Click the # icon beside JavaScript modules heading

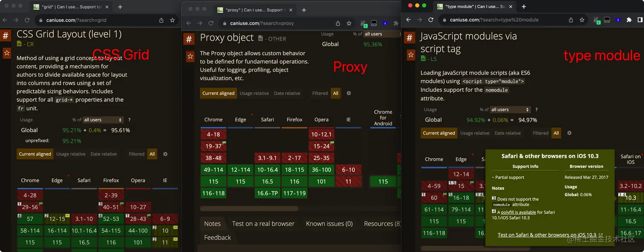click(409, 38)
